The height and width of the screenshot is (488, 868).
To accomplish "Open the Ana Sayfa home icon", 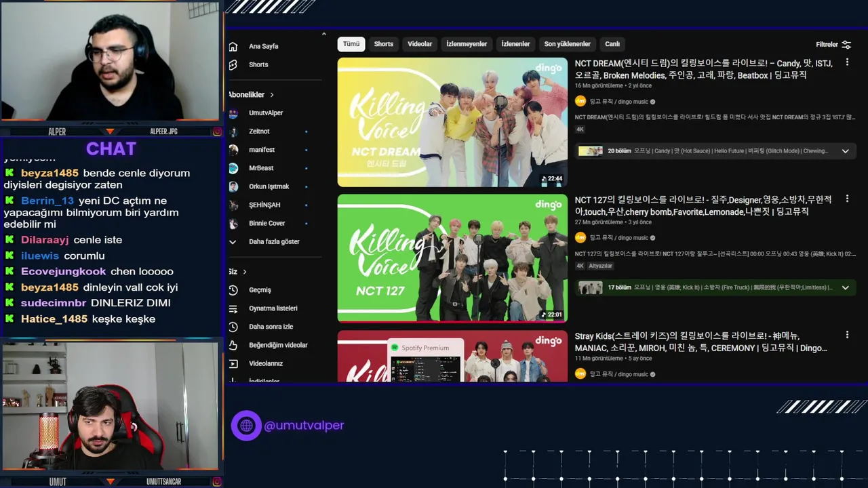I will tap(233, 47).
